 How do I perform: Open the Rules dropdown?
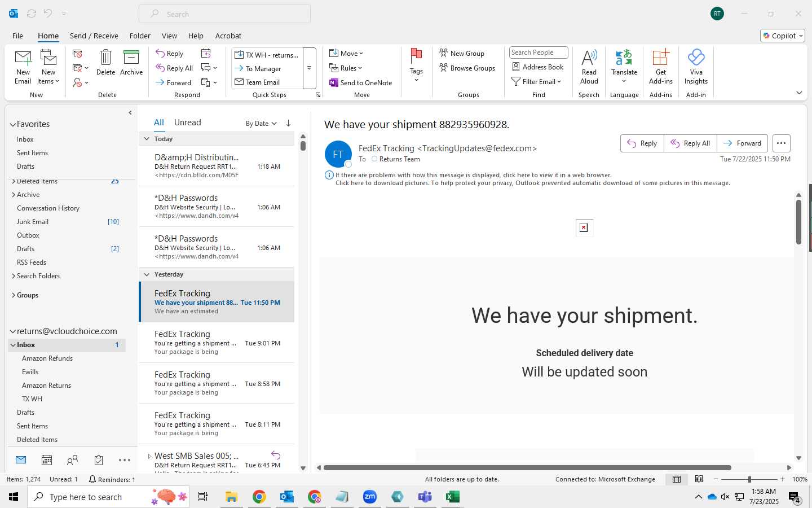pyautogui.click(x=346, y=68)
